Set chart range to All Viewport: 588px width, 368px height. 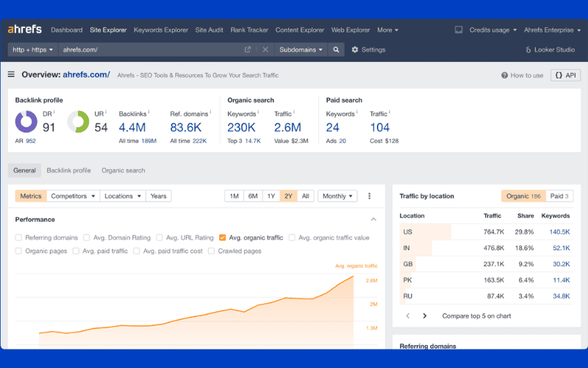tap(306, 196)
